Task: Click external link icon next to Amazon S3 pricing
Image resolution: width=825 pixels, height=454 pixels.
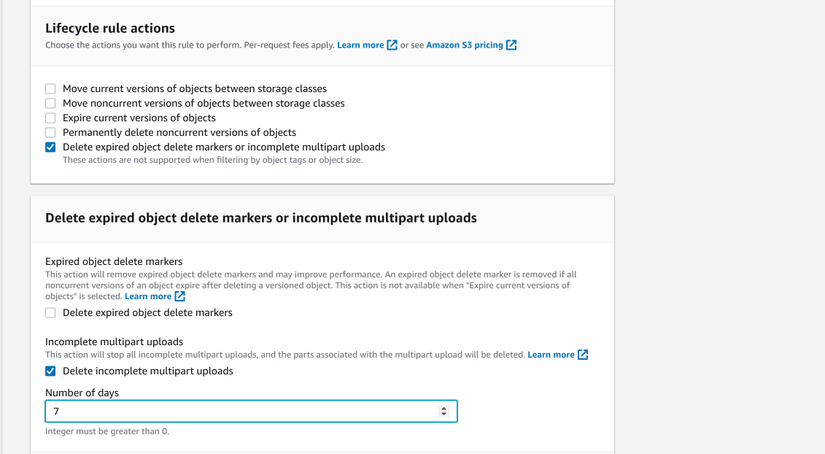Action: click(511, 45)
